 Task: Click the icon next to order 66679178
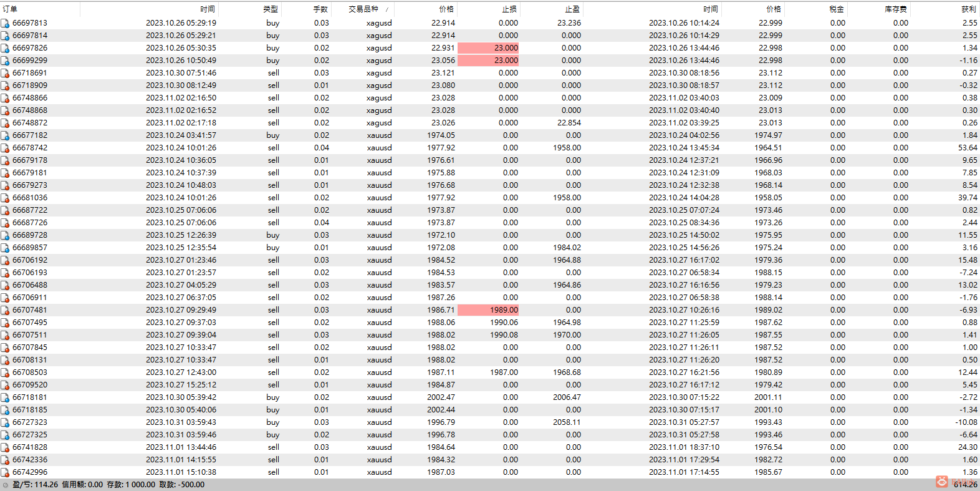point(5,160)
